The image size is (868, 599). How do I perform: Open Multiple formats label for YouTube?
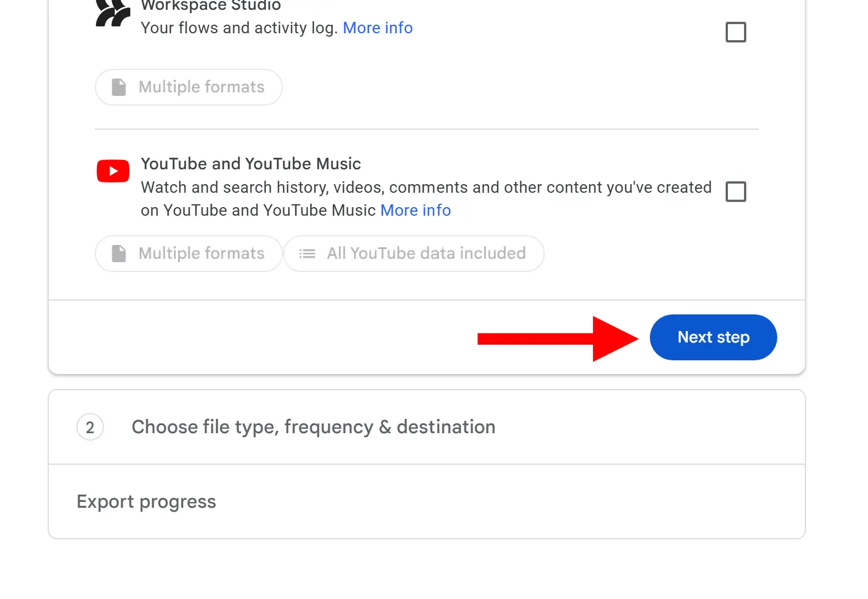[x=201, y=254]
